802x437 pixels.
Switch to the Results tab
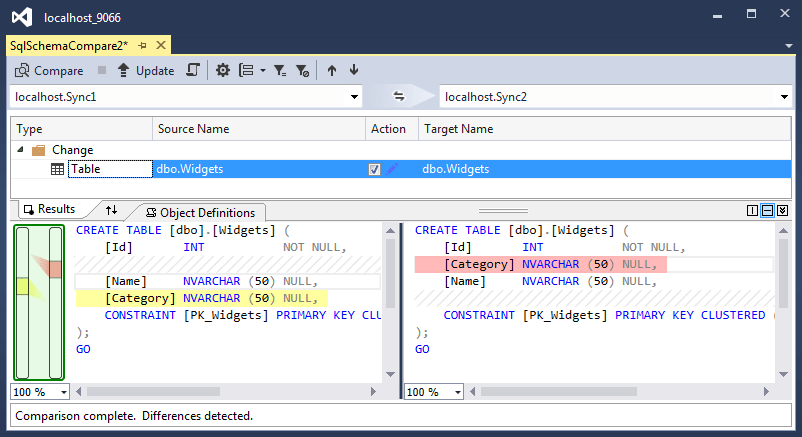(50, 209)
